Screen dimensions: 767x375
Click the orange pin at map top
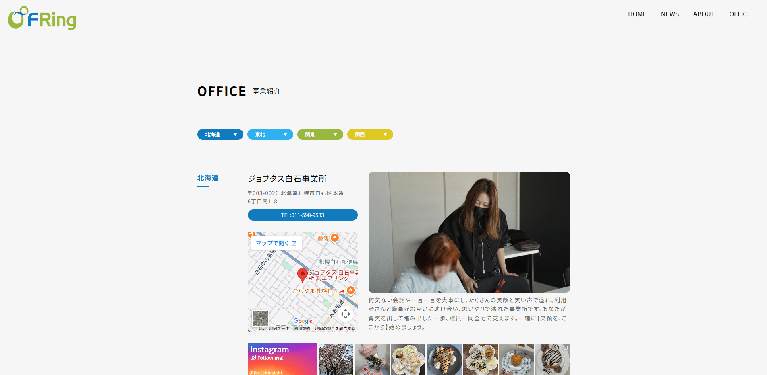pyautogui.click(x=335, y=238)
